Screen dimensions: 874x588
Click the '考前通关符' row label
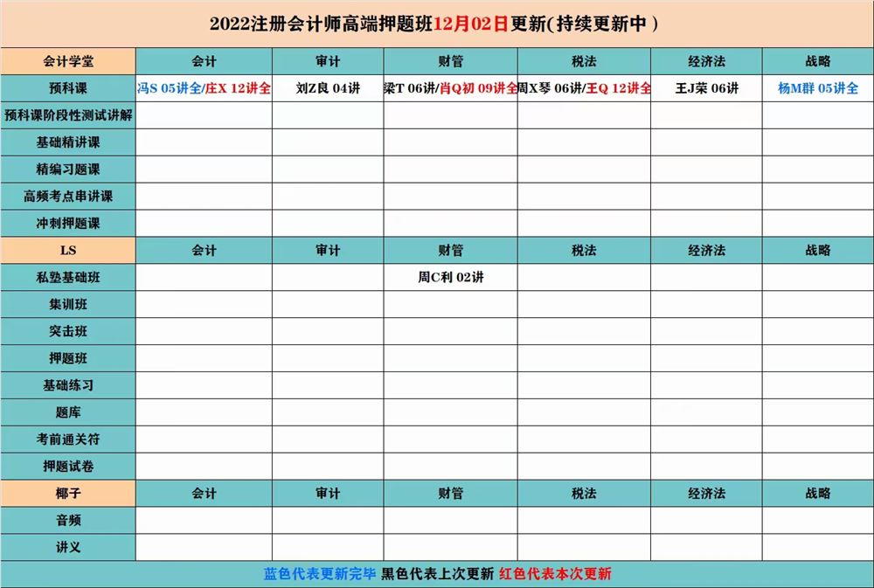tap(68, 439)
